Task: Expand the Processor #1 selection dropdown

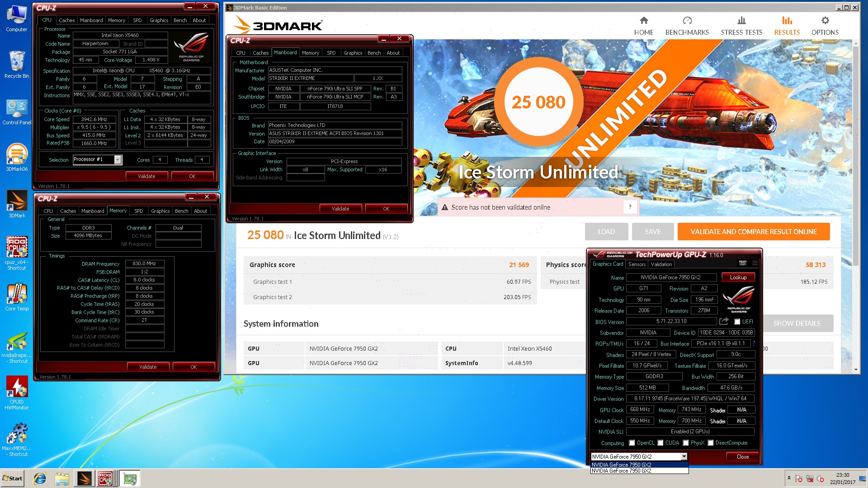Action: coord(118,160)
